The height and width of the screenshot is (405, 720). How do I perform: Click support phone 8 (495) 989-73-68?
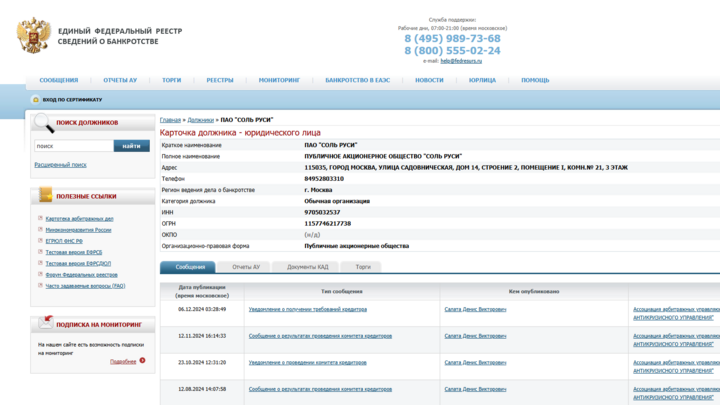point(452,39)
